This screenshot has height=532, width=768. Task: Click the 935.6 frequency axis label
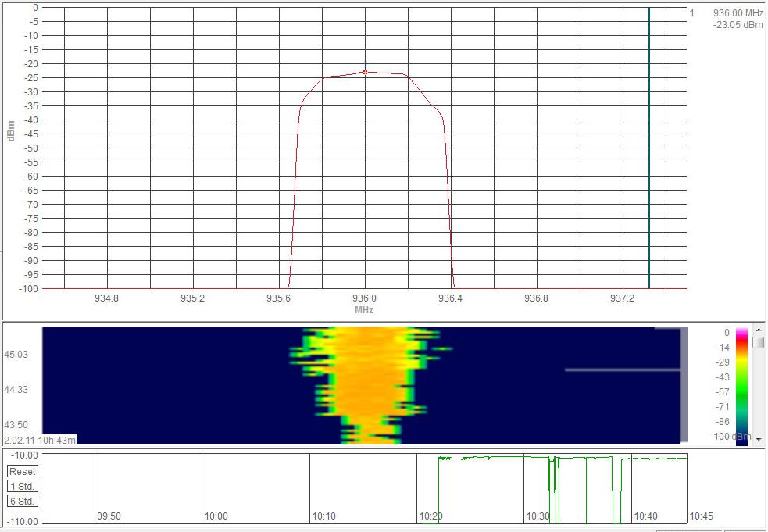point(278,298)
